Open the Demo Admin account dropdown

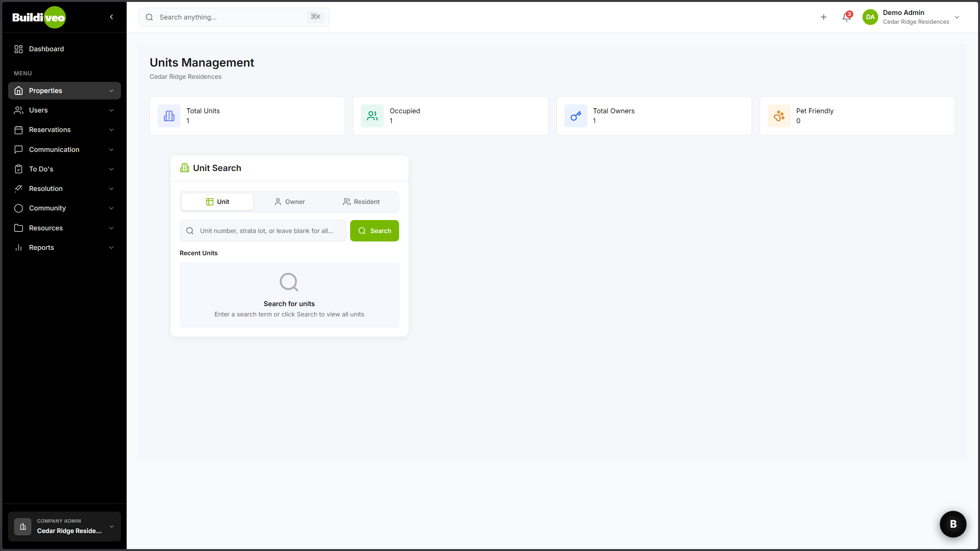coord(957,17)
